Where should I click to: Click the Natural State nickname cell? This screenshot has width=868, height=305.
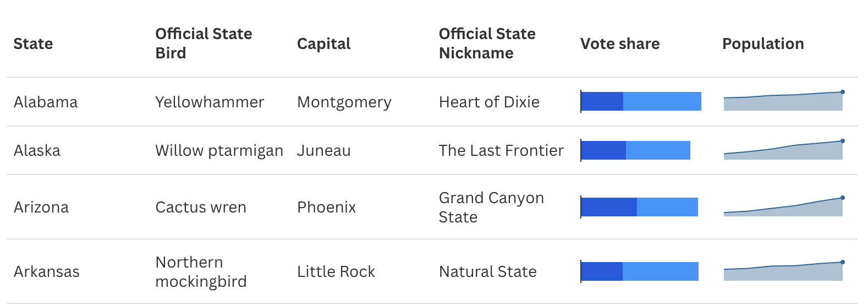487,271
